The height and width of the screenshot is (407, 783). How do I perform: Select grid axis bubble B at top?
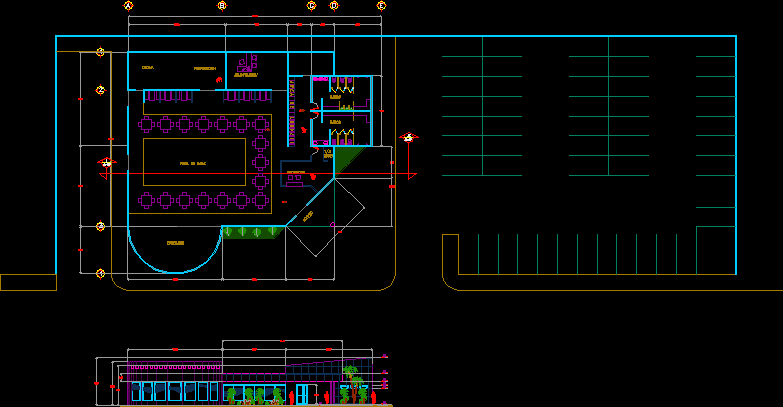(x=222, y=6)
